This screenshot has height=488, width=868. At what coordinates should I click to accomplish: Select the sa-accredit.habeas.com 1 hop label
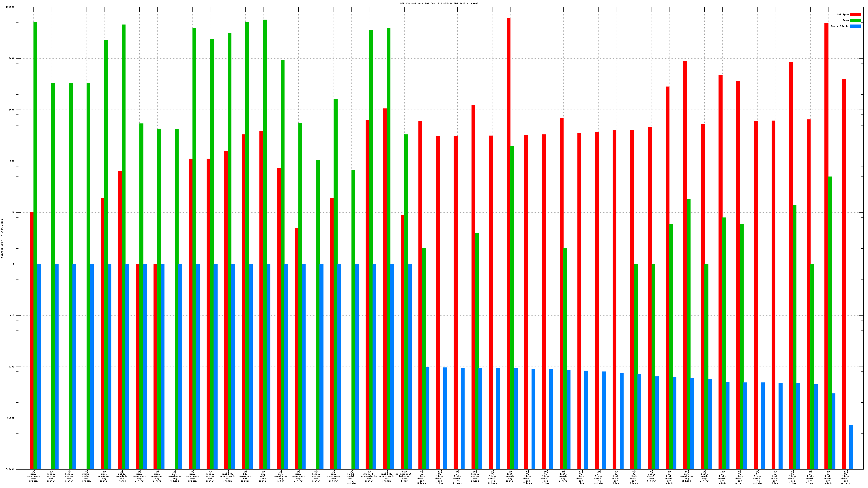pyautogui.click(x=404, y=476)
